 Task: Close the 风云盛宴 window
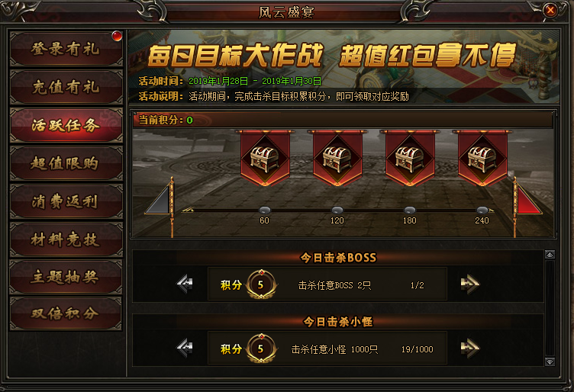[550, 10]
